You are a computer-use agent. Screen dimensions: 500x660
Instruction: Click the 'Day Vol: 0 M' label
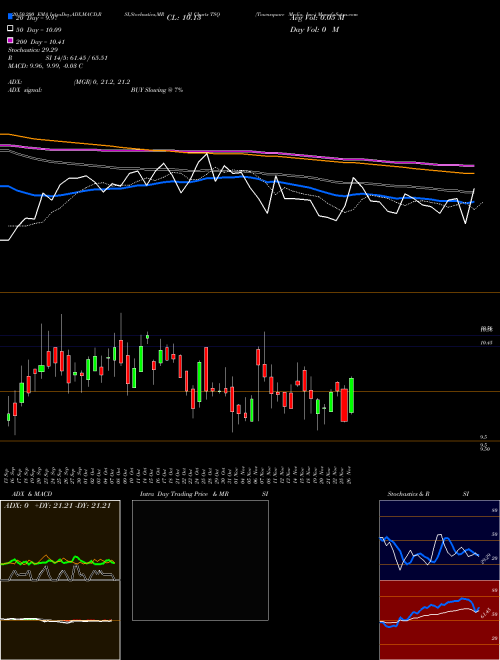click(314, 30)
